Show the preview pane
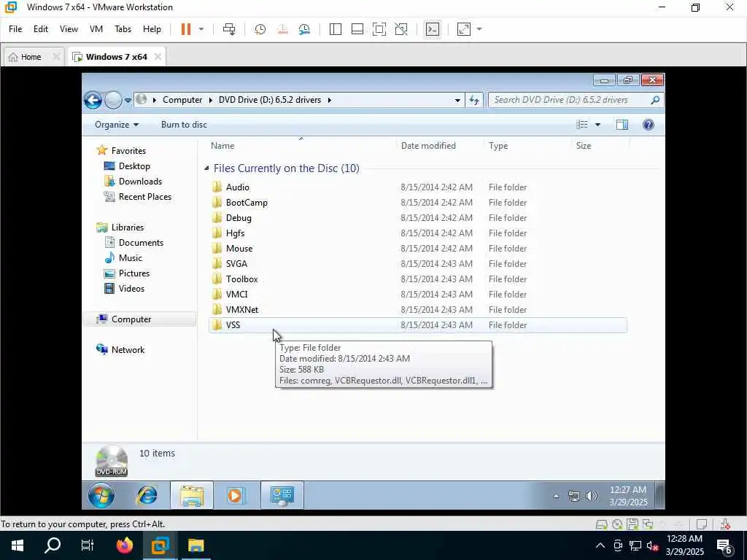 pyautogui.click(x=622, y=125)
